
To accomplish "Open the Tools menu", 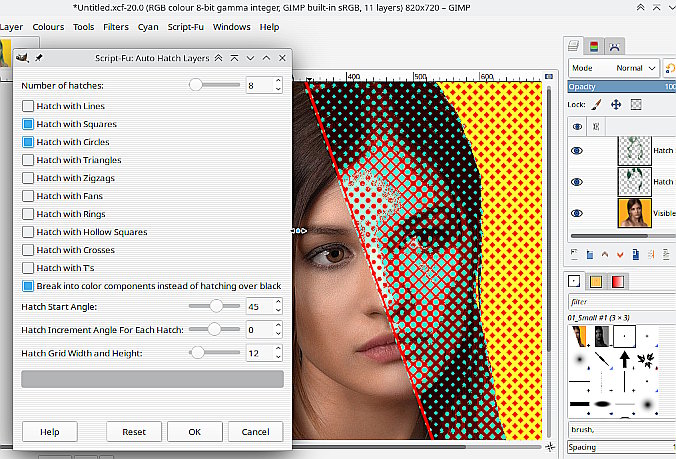I will click(84, 27).
